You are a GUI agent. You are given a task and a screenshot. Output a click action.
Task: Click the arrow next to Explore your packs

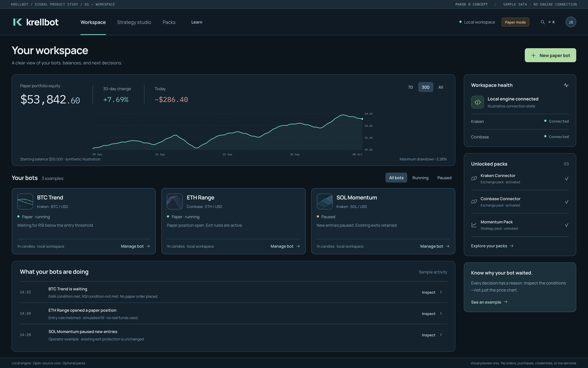[x=512, y=246]
